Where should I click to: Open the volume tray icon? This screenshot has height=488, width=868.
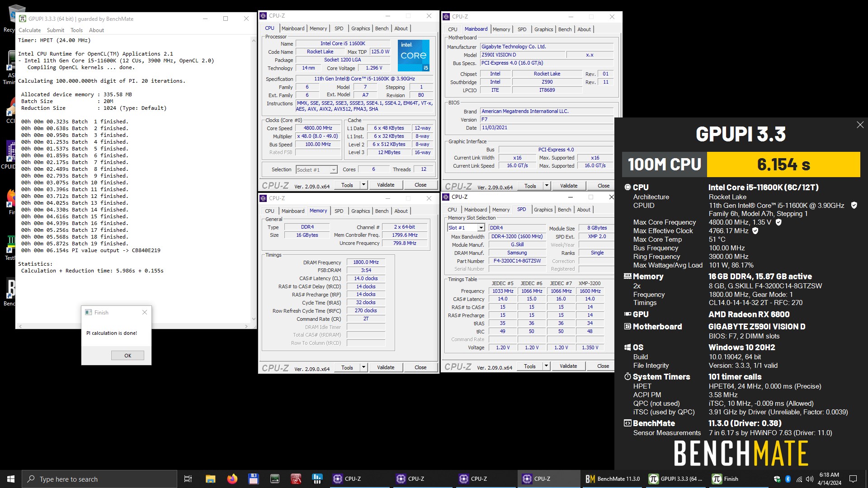click(809, 479)
